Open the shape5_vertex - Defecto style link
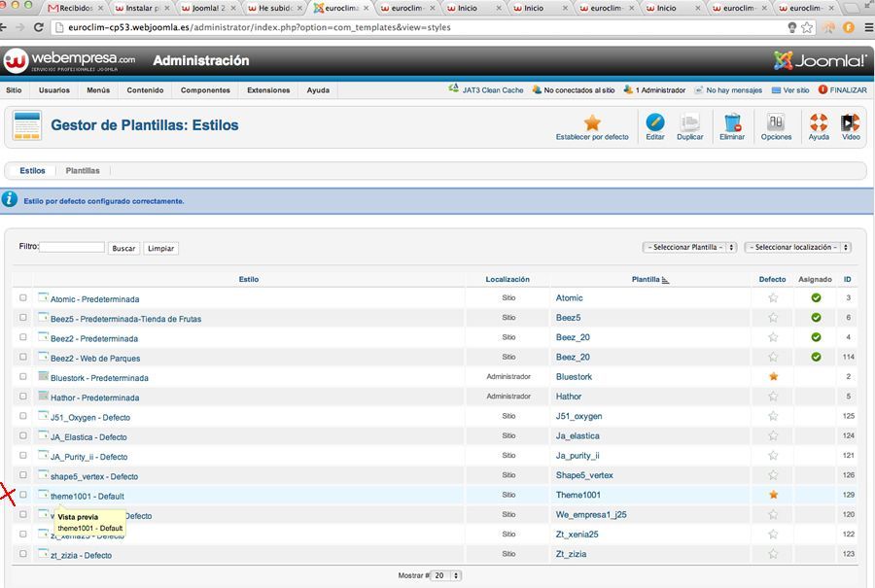Screen dimensions: 875x588 point(94,476)
